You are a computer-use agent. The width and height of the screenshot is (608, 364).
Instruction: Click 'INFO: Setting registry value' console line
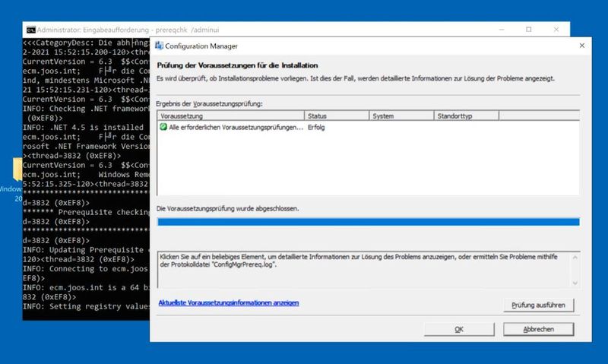(86, 306)
